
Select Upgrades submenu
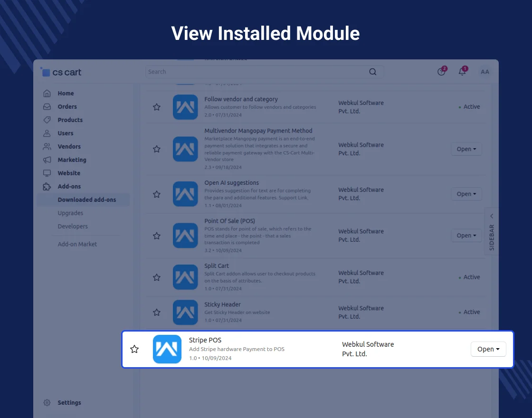pyautogui.click(x=70, y=213)
